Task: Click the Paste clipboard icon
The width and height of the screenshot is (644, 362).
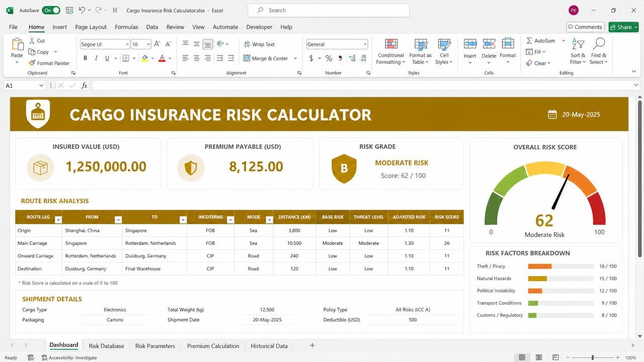Action: [x=17, y=45]
